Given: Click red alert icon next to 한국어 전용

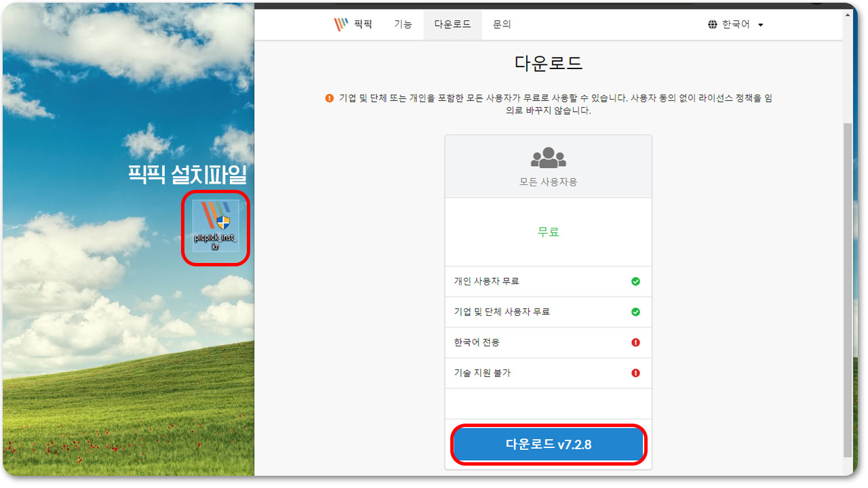Looking at the screenshot, I should [635, 342].
